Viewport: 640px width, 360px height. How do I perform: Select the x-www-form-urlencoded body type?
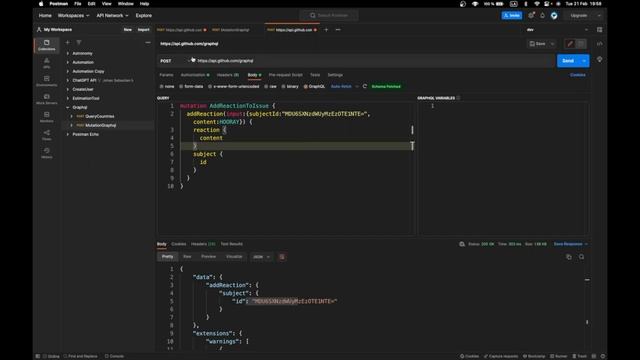[233, 87]
